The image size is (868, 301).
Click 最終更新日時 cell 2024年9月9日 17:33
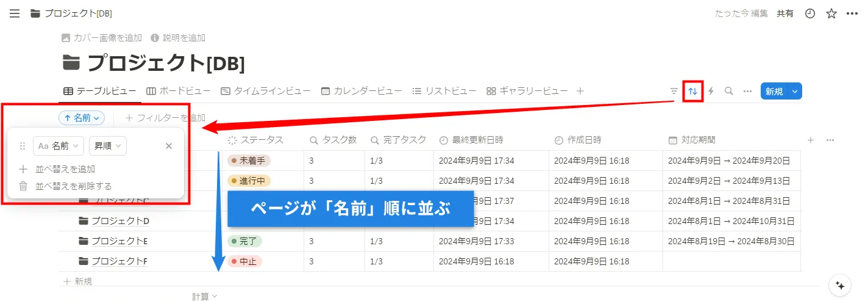(477, 241)
